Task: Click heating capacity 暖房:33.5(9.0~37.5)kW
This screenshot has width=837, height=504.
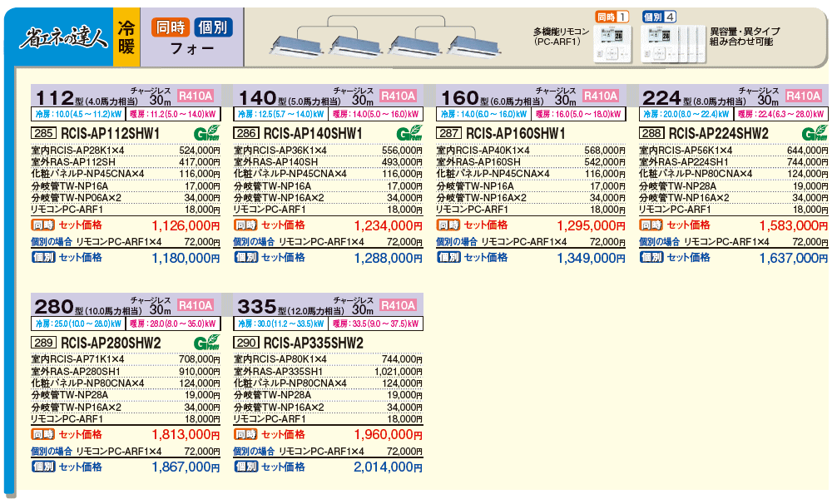Action: tap(376, 324)
